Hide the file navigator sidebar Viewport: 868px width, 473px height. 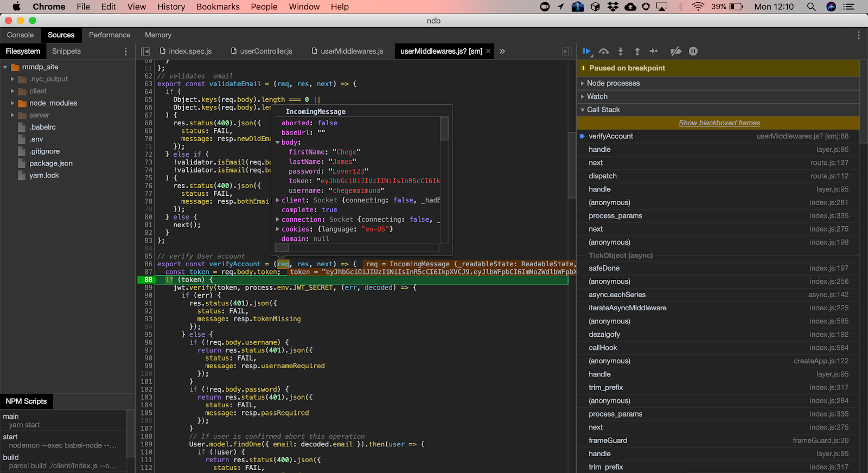(145, 52)
